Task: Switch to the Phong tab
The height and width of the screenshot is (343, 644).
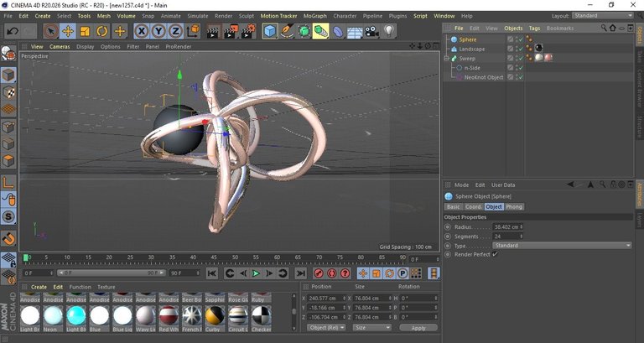Action: [x=514, y=206]
